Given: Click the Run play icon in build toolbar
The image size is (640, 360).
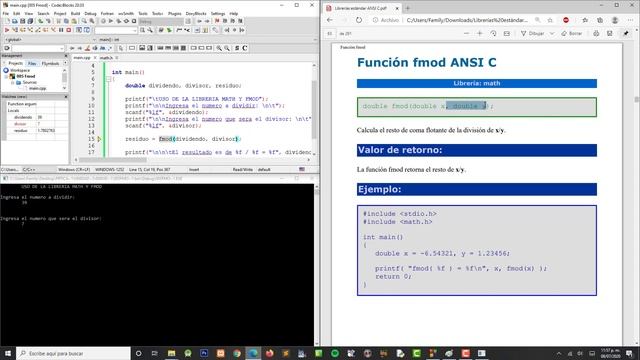Looking at the screenshot, I should click(x=111, y=21).
